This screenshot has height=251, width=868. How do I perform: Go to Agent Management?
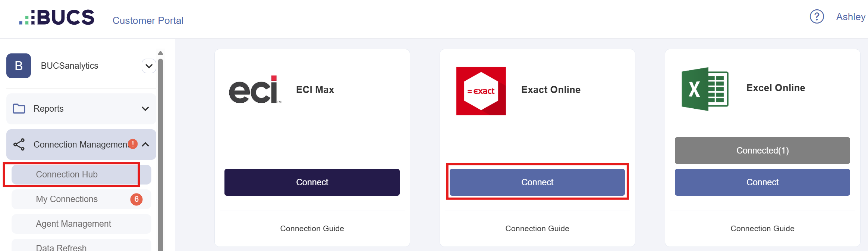click(x=73, y=224)
